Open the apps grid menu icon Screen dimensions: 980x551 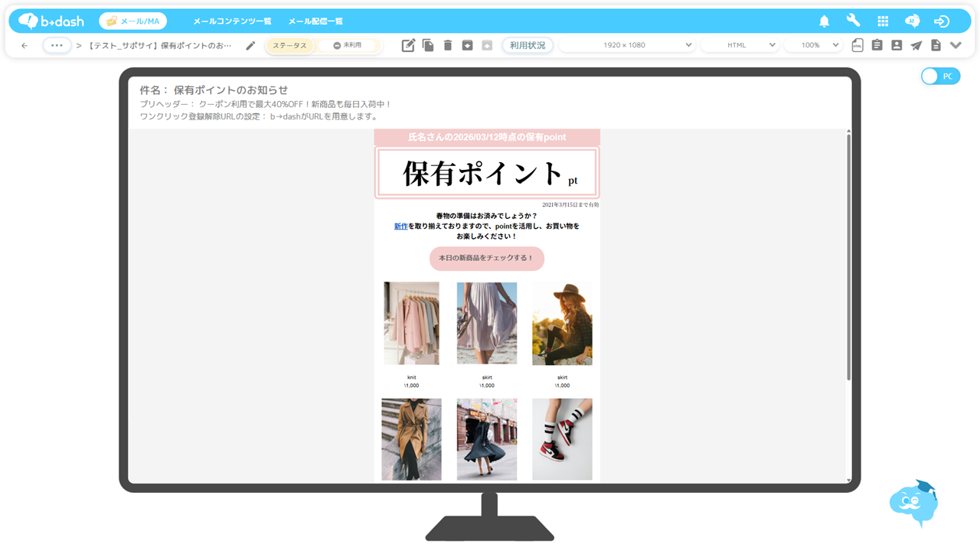point(883,21)
